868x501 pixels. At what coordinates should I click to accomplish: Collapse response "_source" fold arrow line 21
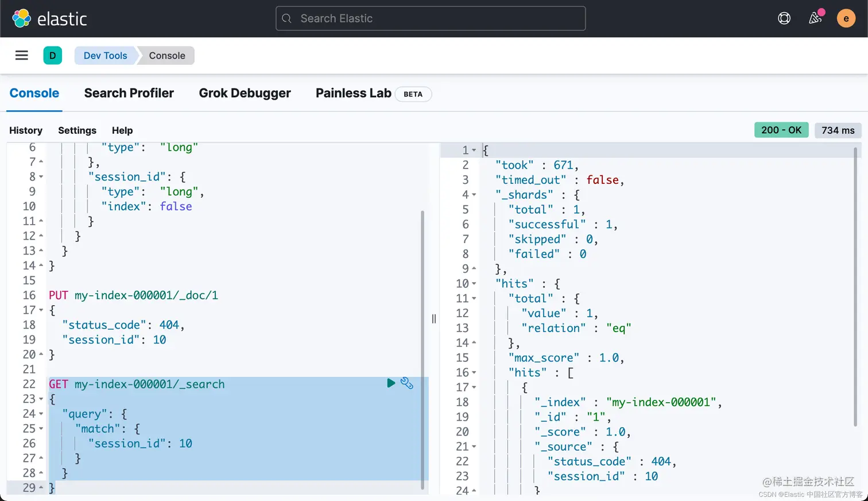pyautogui.click(x=474, y=447)
